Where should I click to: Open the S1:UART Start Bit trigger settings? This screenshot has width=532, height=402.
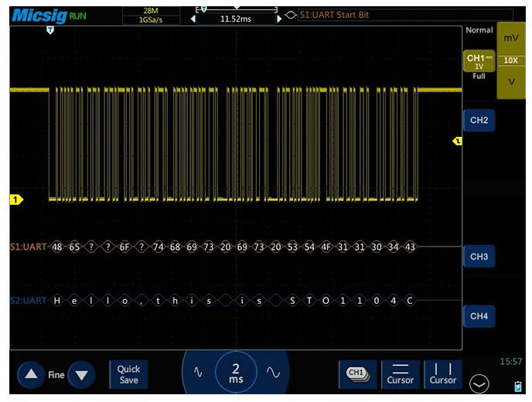pyautogui.click(x=332, y=15)
